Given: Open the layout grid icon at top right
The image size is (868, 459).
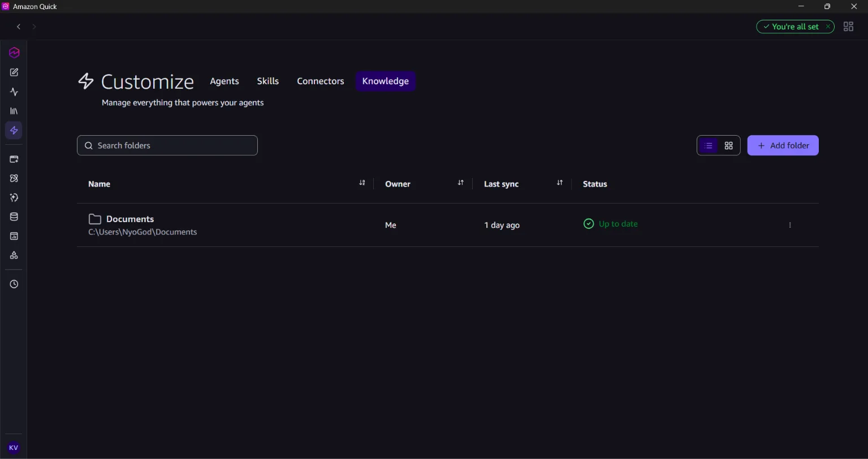Looking at the screenshot, I should (848, 27).
